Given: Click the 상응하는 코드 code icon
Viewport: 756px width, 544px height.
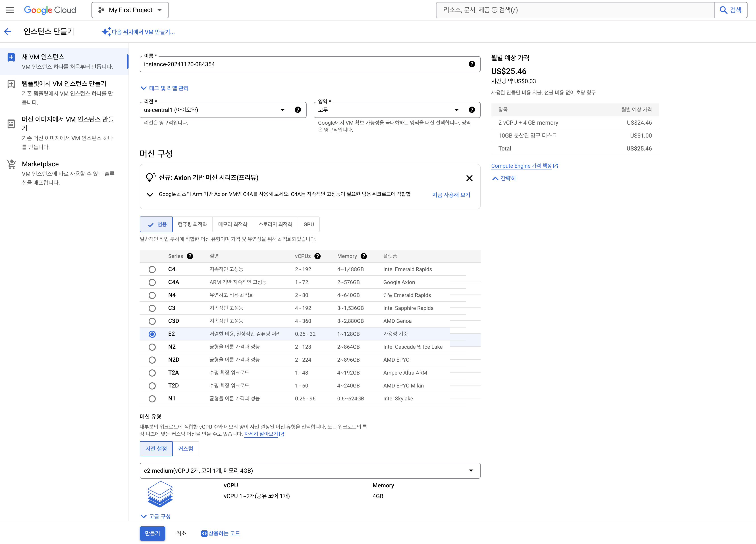Looking at the screenshot, I should (x=204, y=534).
